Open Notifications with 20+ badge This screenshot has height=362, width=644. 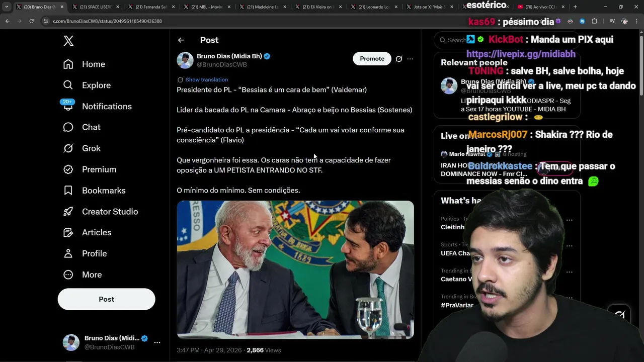(97, 107)
